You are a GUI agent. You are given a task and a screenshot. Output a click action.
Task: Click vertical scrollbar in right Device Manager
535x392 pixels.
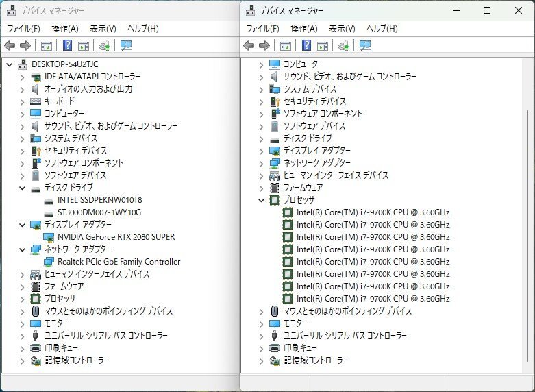pos(527,236)
